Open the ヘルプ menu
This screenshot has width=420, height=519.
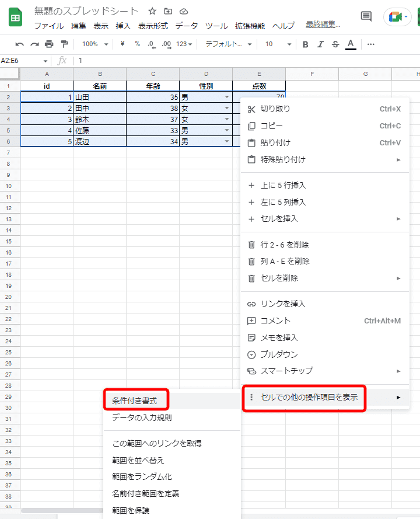point(283,26)
